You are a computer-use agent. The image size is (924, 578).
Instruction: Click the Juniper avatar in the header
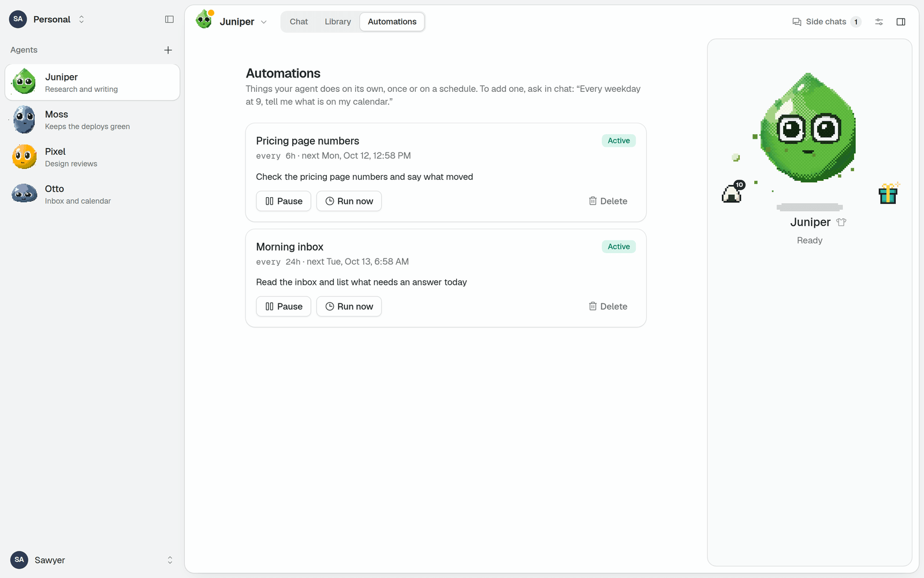coord(204,20)
